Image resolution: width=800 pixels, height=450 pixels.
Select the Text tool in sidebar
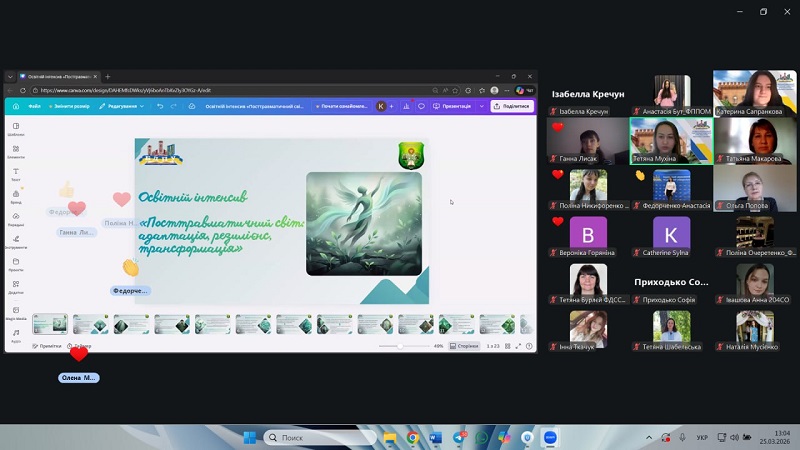pos(16,174)
